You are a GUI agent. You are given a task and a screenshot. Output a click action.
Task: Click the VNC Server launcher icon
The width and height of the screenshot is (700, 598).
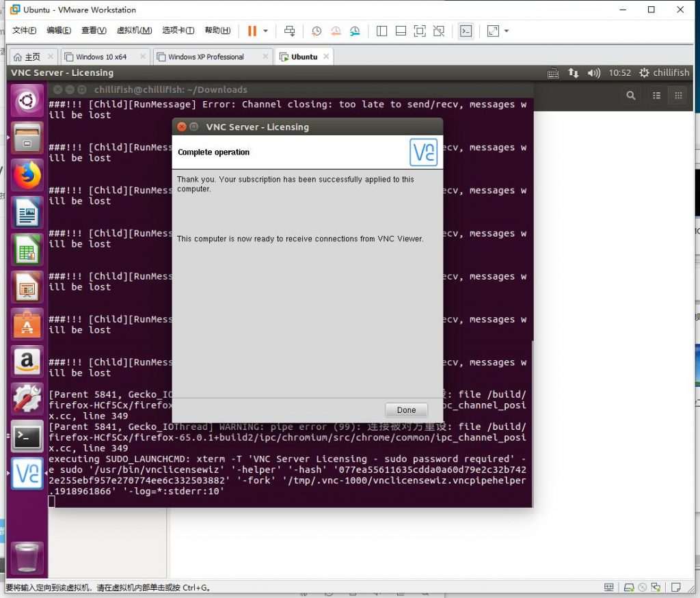27,473
